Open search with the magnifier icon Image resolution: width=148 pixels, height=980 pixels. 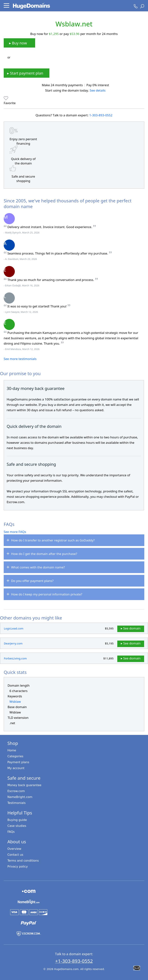142,6
